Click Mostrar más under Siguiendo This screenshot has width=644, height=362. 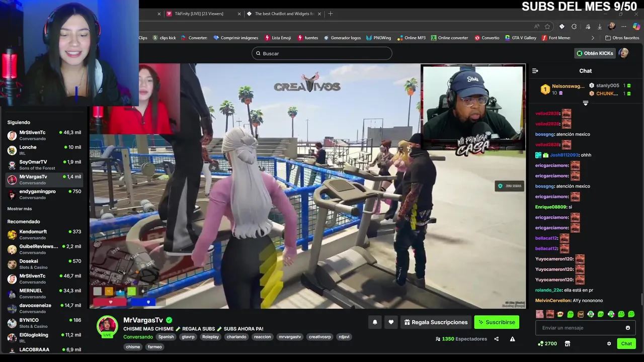click(x=19, y=209)
